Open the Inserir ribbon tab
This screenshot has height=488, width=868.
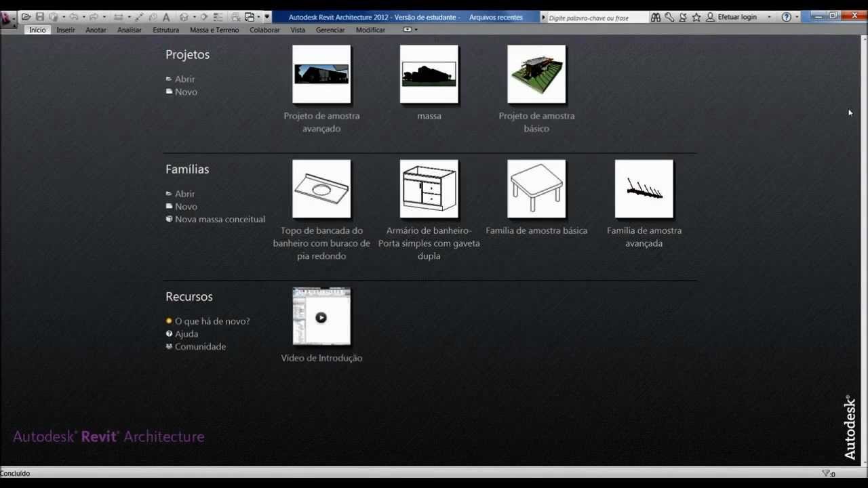(x=66, y=30)
